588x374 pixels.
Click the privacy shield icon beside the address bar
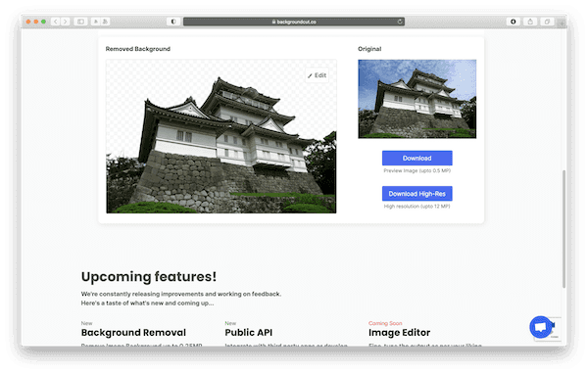click(173, 22)
